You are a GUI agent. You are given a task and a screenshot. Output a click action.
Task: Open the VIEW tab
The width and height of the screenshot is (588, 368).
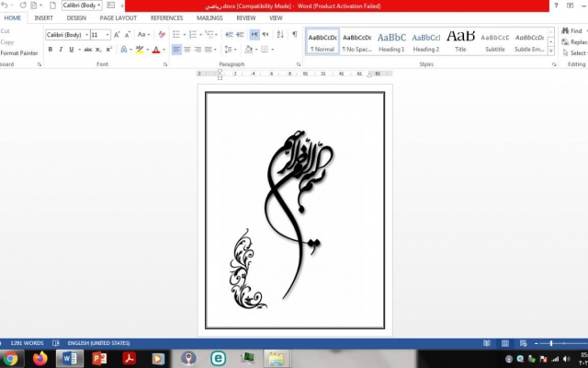click(x=276, y=18)
